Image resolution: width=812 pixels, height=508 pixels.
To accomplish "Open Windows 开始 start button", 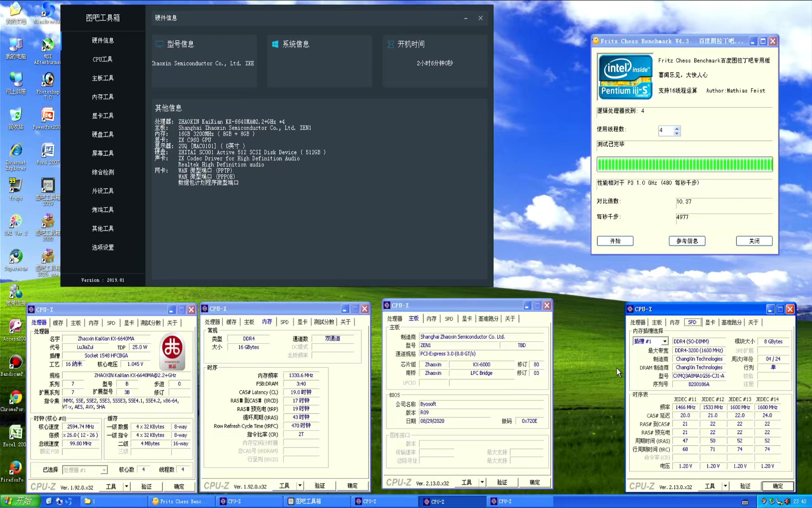I will [20, 501].
